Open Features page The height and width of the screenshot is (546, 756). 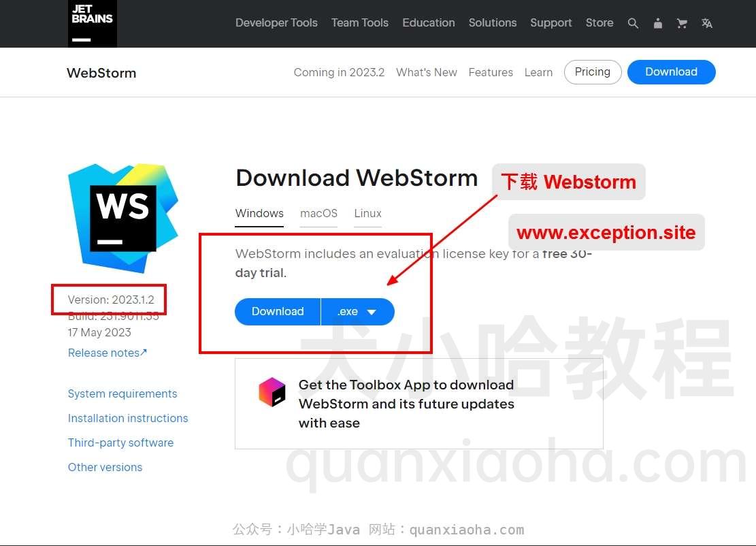pyautogui.click(x=491, y=72)
